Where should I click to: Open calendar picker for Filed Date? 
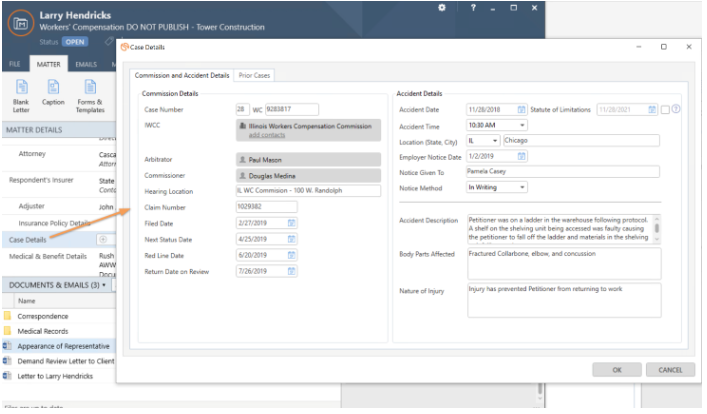[291, 223]
